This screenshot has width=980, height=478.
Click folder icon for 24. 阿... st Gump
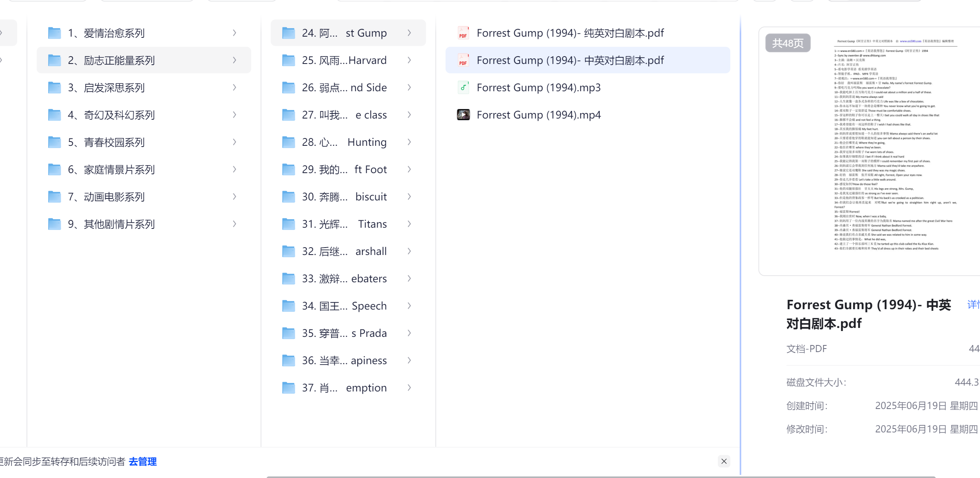click(x=288, y=33)
